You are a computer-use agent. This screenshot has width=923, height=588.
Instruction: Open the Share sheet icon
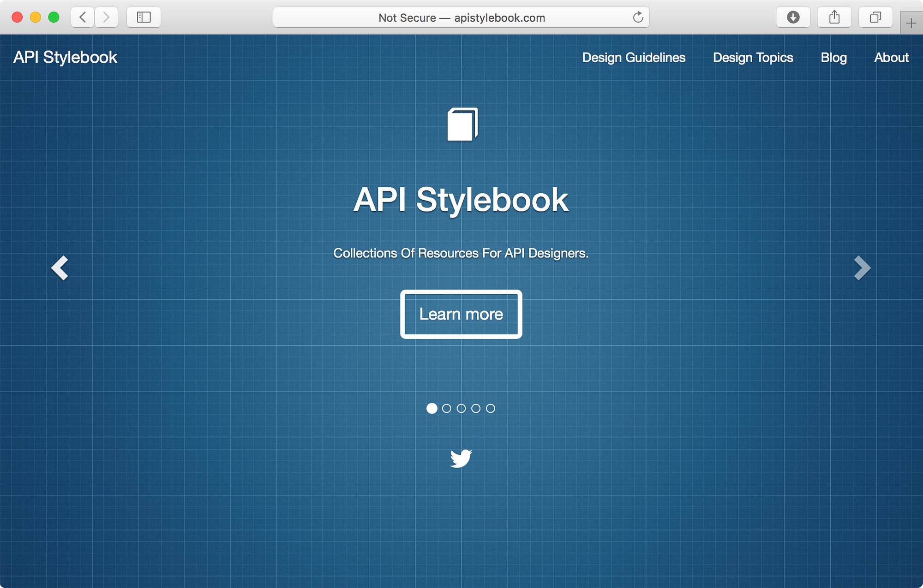834,18
